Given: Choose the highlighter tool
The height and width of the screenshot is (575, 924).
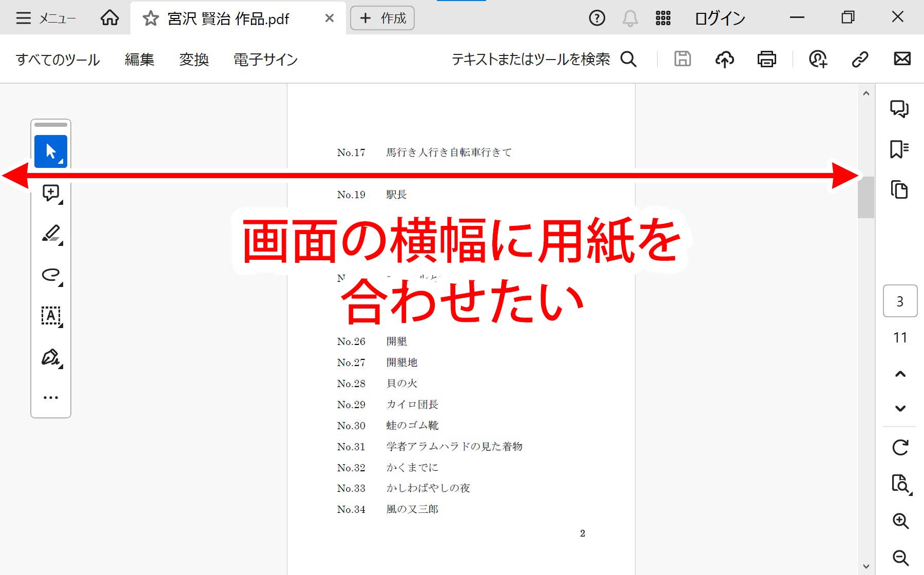Looking at the screenshot, I should (51, 234).
